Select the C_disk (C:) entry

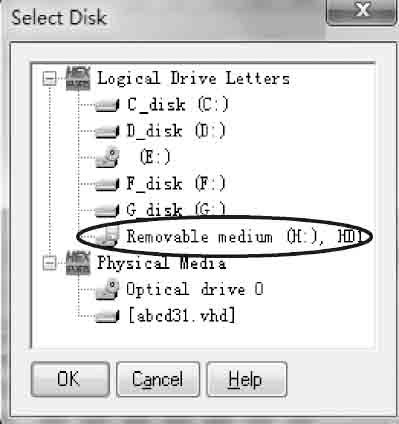coord(178,105)
